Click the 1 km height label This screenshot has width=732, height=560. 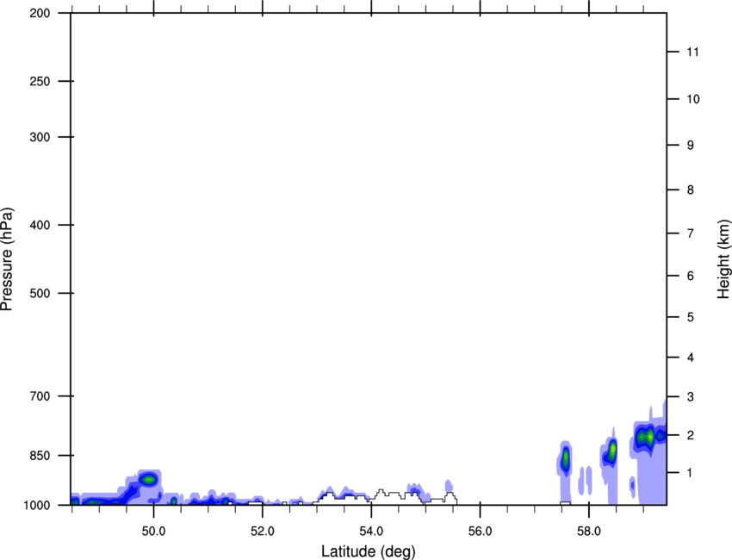(691, 473)
